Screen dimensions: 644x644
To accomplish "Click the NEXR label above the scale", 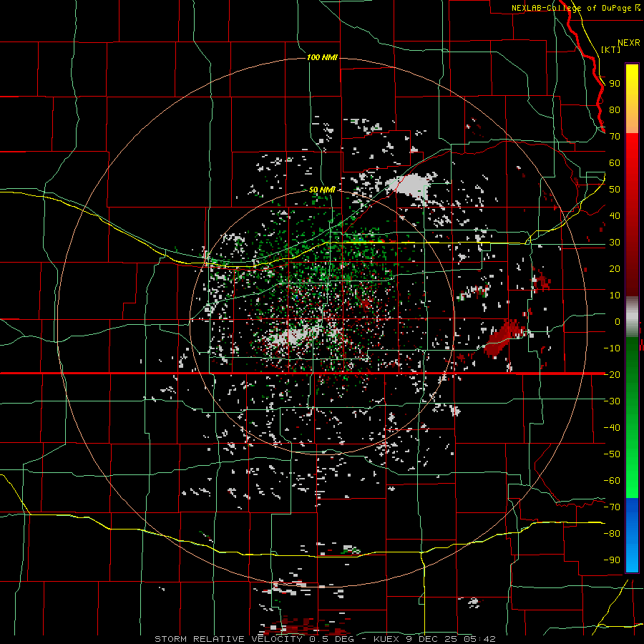I will pyautogui.click(x=628, y=43).
